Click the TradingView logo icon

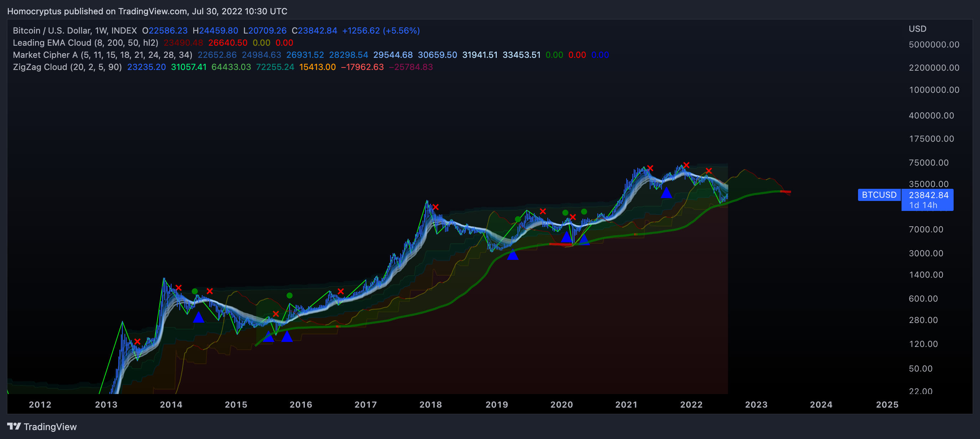click(14, 426)
